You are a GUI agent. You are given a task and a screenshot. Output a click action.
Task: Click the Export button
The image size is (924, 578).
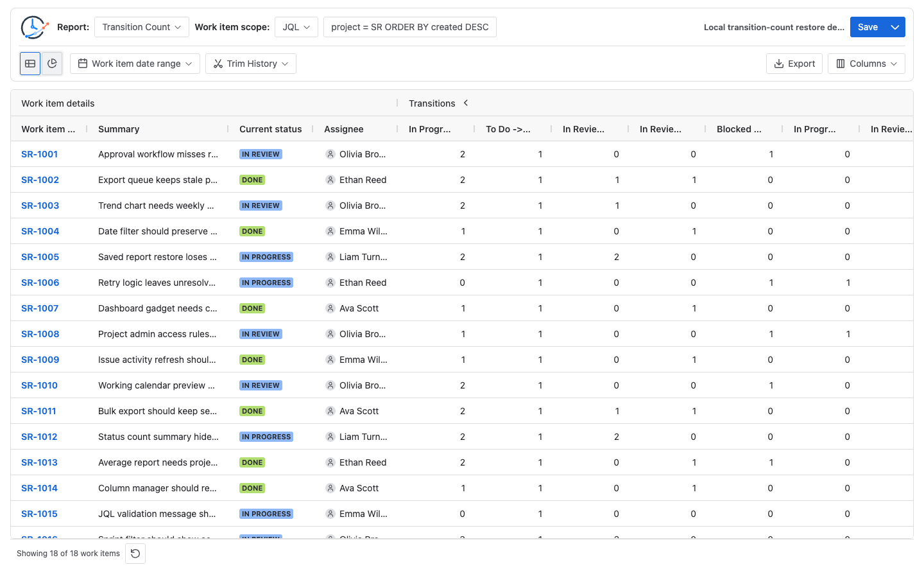(x=794, y=64)
